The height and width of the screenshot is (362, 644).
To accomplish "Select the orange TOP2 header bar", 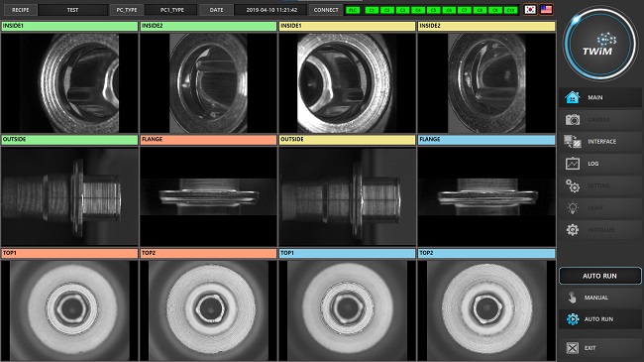I will (x=208, y=254).
